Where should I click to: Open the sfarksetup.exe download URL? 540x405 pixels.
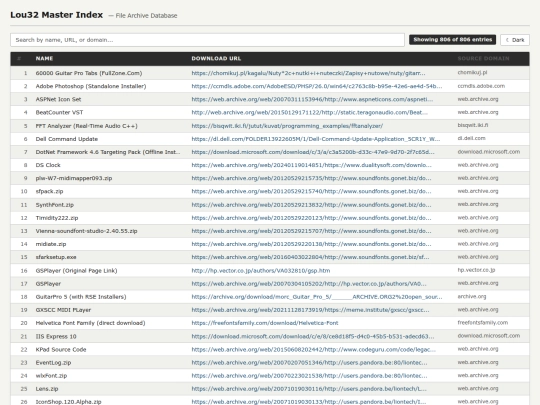coord(310,257)
